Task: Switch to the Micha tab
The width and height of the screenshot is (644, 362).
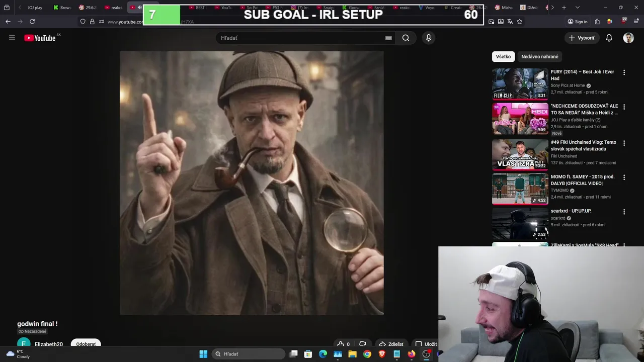Action: pyautogui.click(x=504, y=8)
